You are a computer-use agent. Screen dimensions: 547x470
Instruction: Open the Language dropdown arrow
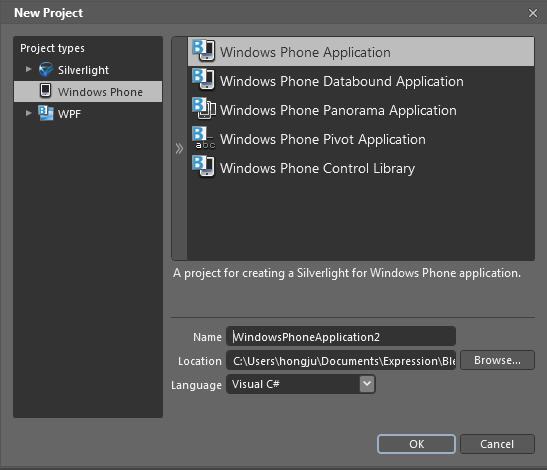coord(367,384)
